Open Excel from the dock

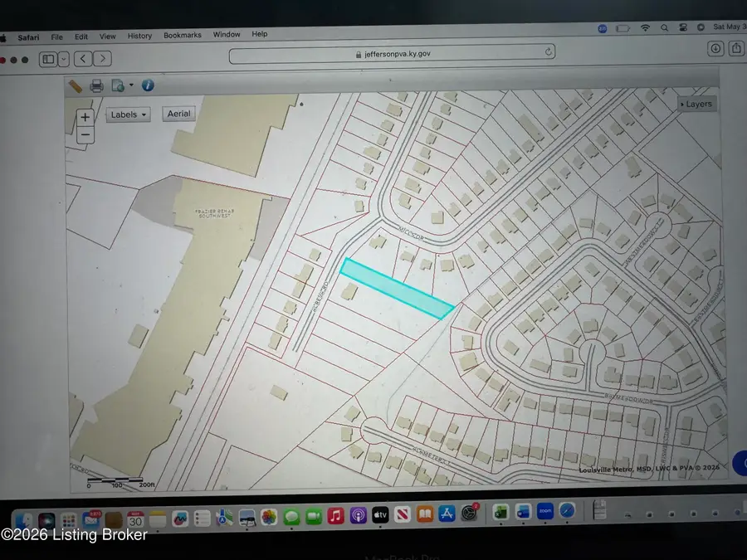pos(500,513)
